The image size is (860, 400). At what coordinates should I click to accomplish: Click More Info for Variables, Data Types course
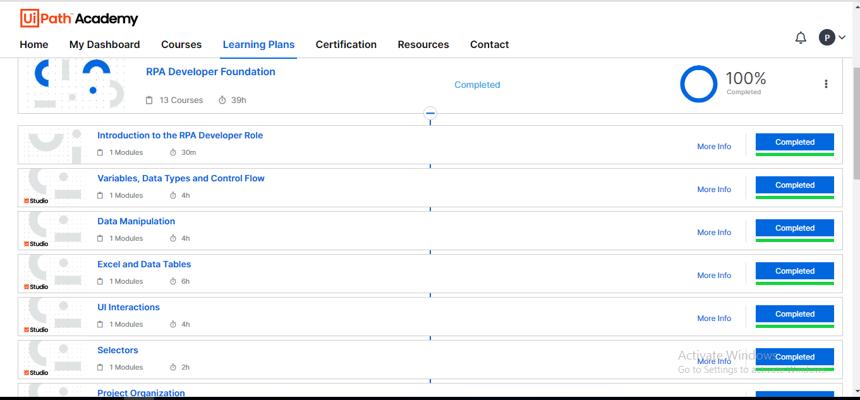[713, 189]
